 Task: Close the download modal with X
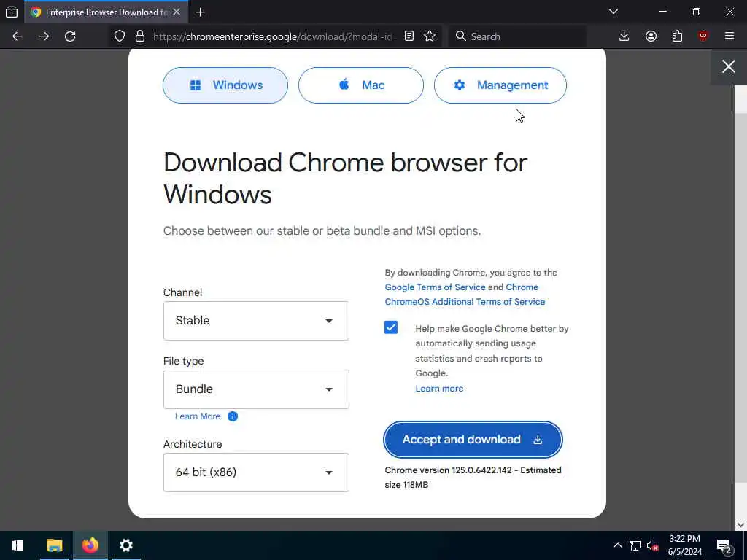[729, 66]
